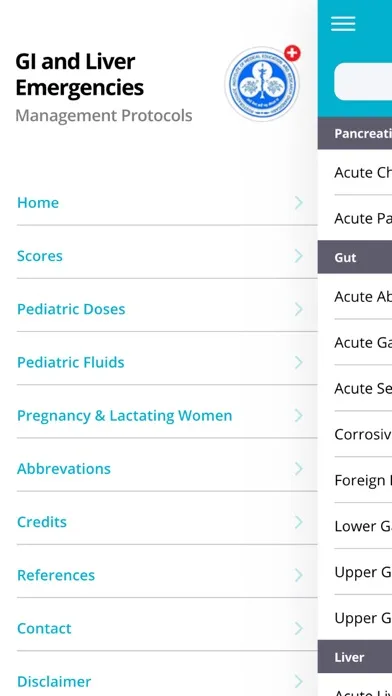Open Pediatric Fluids menu item
392x696 pixels.
coord(167,363)
